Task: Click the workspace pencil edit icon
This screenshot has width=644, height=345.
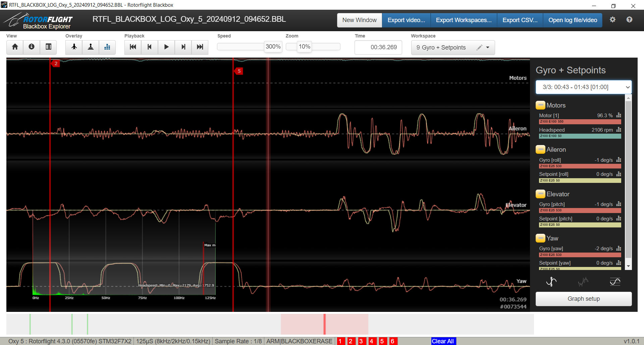Action: coord(479,48)
